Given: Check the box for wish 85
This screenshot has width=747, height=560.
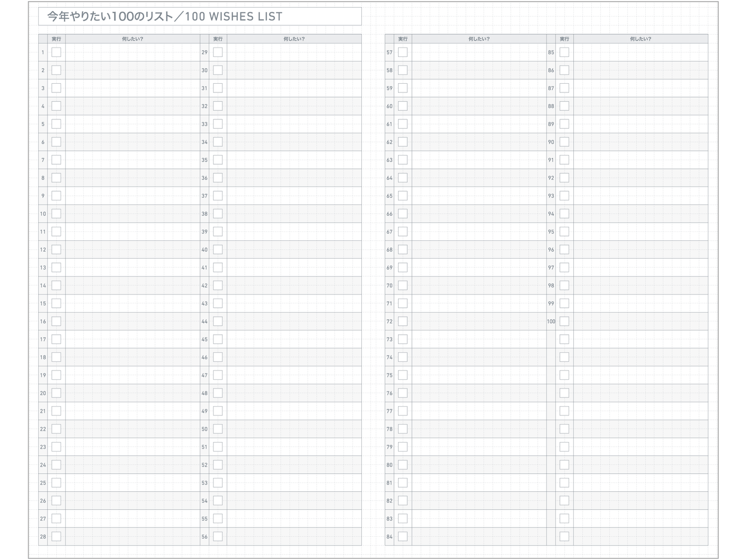Looking at the screenshot, I should point(564,52).
